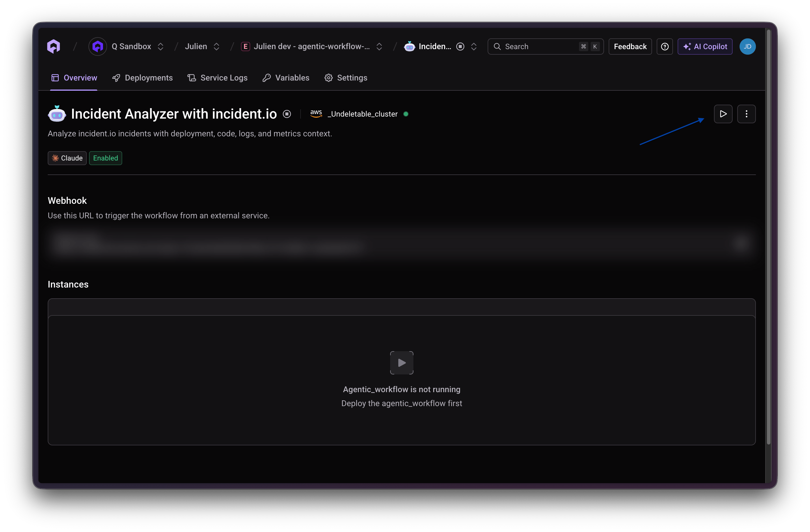Click the robot service icon in breadcrumb
The width and height of the screenshot is (810, 532).
[x=409, y=46]
